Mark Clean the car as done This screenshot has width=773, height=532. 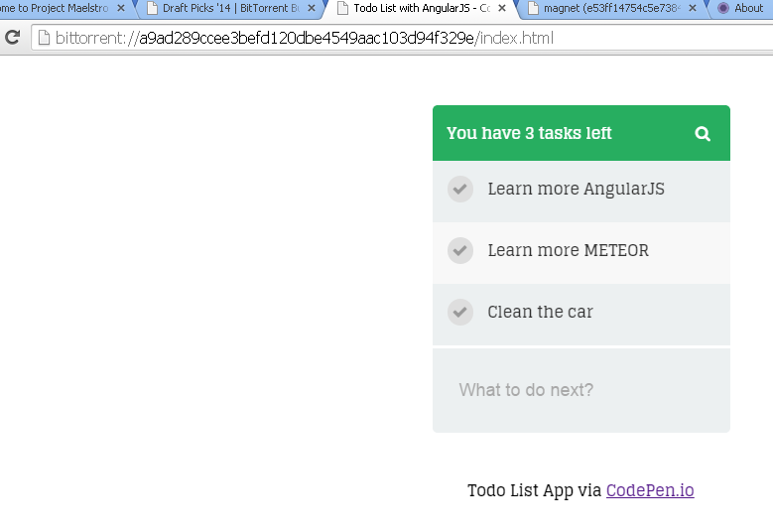(x=459, y=312)
